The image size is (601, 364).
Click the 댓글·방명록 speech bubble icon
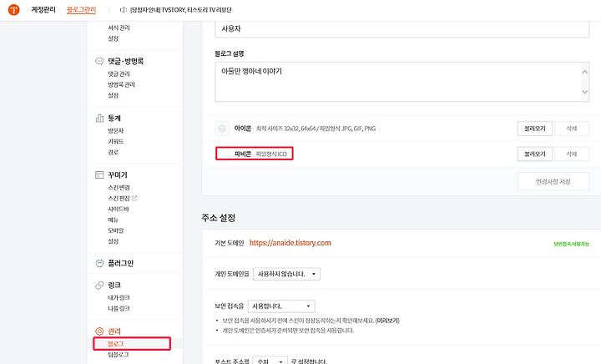tap(99, 61)
